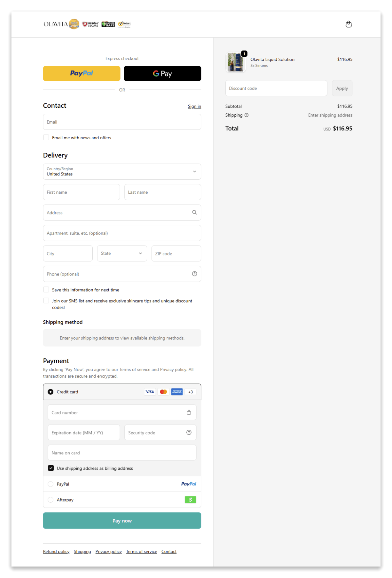Click the Shipping question mark icon

(247, 115)
